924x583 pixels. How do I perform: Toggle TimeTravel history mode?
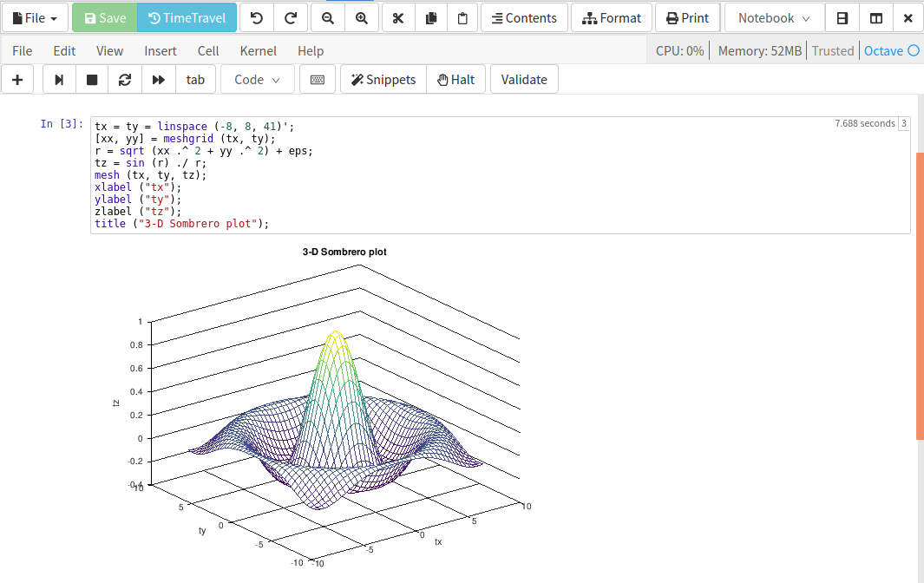pos(187,18)
